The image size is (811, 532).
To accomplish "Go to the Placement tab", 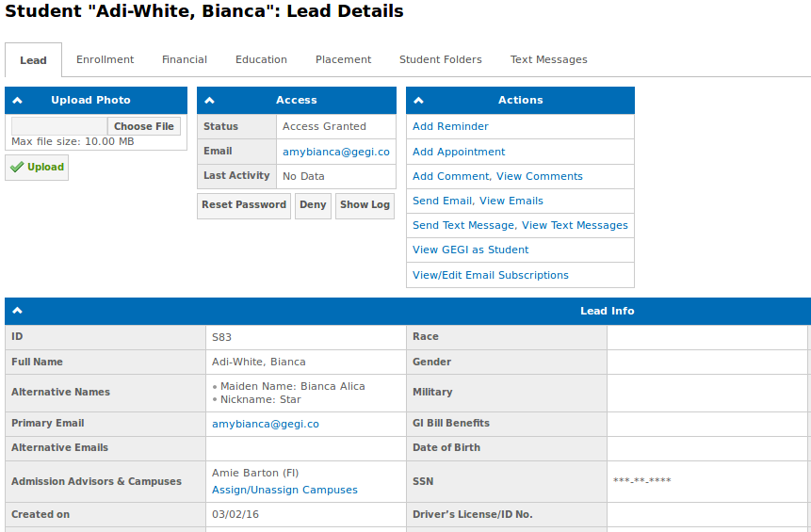I will coord(343,59).
